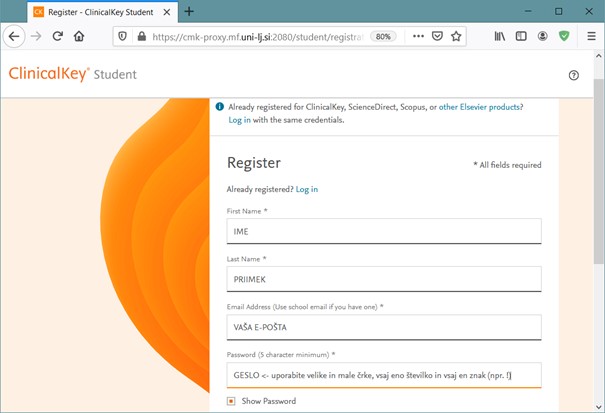Expand the page actions three-dot menu
The image size is (605, 413).
(418, 36)
